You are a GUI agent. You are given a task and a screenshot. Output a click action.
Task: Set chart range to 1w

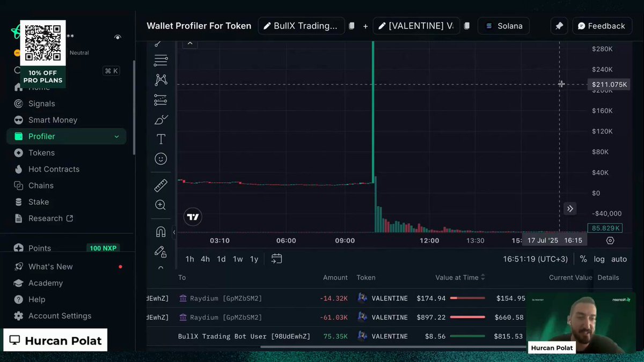[238, 259]
